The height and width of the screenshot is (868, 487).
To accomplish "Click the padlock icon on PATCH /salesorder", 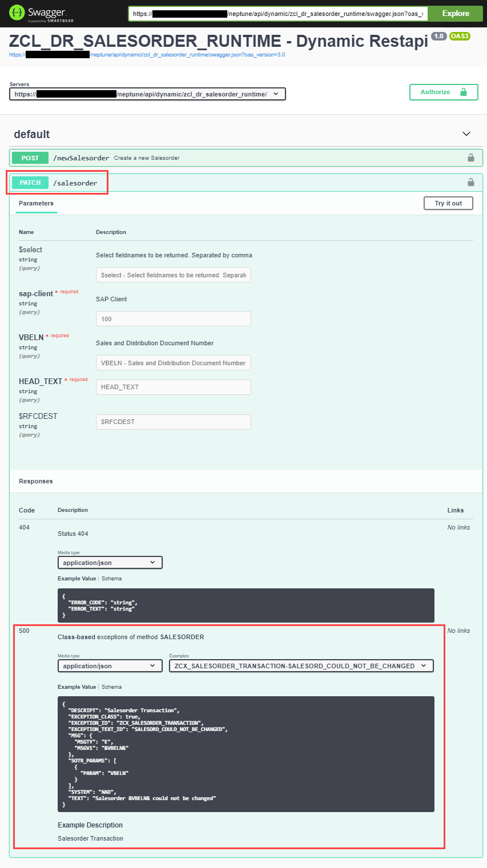I will [470, 182].
